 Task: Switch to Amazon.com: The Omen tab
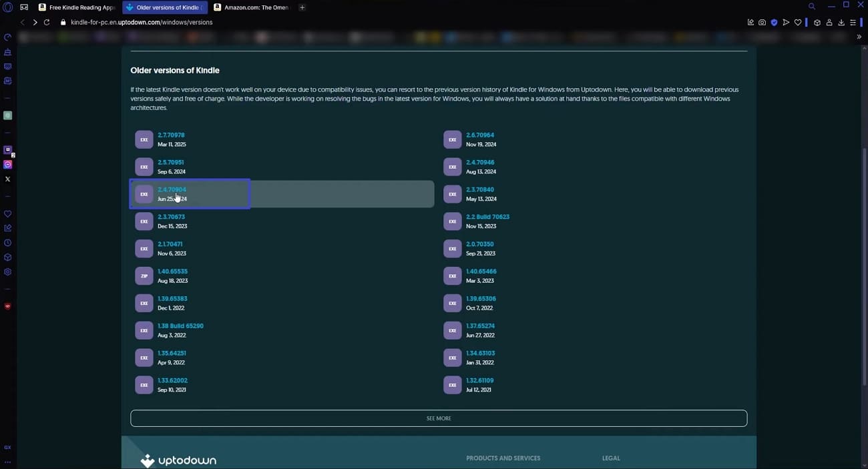(x=252, y=7)
